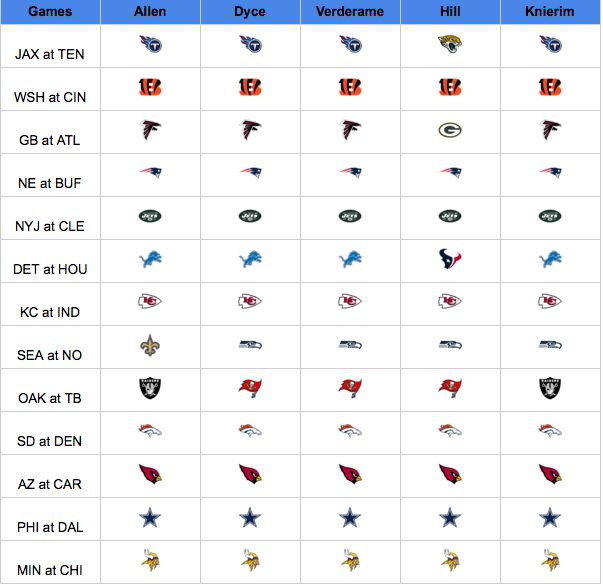
Task: Select the Allen column header
Action: coord(150,12)
